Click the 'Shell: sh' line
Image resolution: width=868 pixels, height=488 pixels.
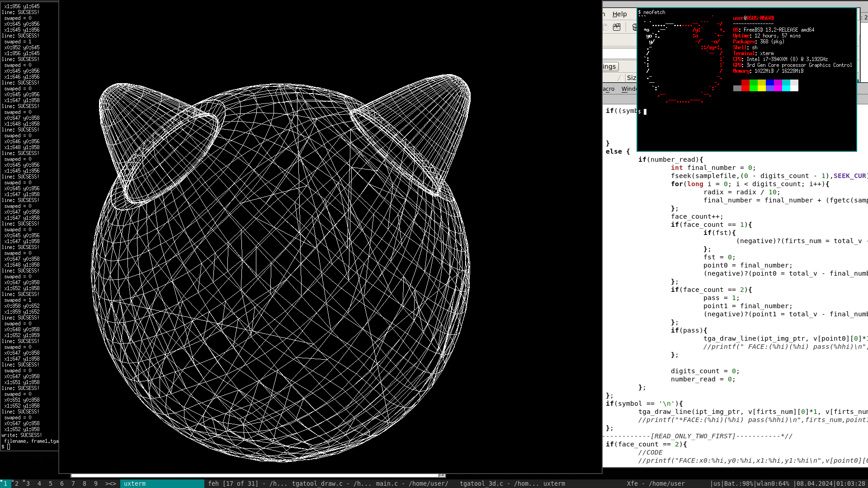[x=745, y=47]
